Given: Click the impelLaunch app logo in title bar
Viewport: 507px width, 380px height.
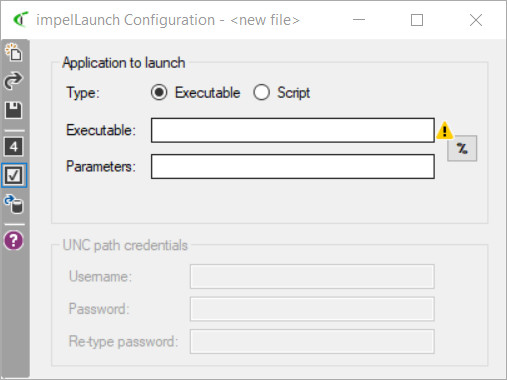Looking at the screenshot, I should [x=21, y=20].
